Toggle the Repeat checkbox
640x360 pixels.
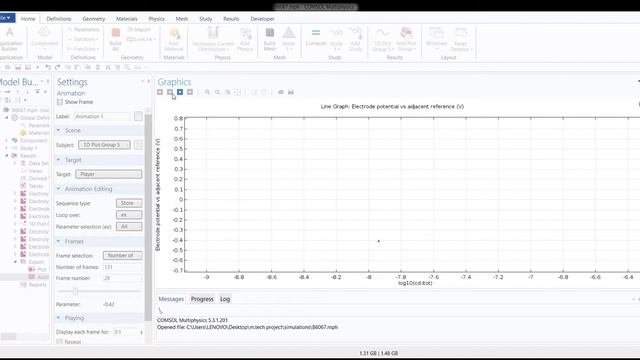click(x=60, y=342)
